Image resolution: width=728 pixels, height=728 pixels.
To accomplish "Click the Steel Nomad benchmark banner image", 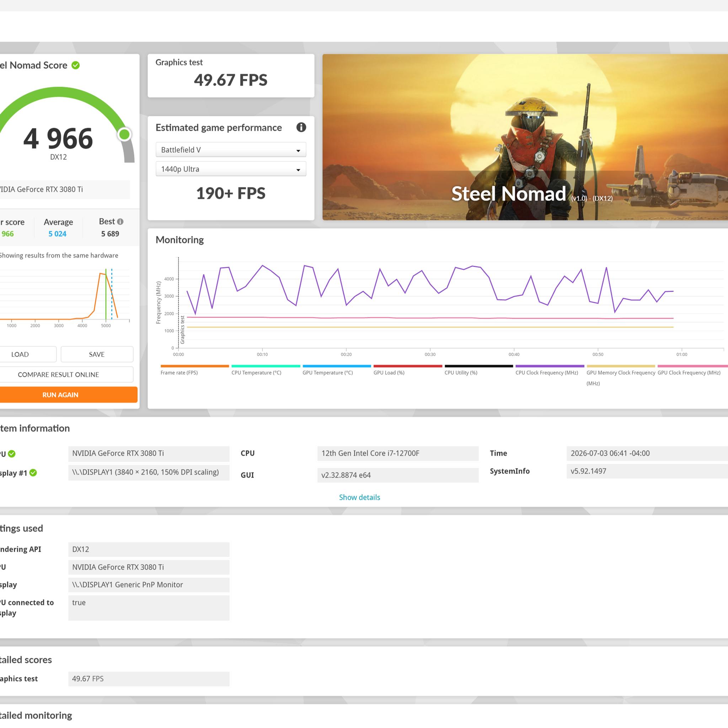I will pyautogui.click(x=525, y=137).
